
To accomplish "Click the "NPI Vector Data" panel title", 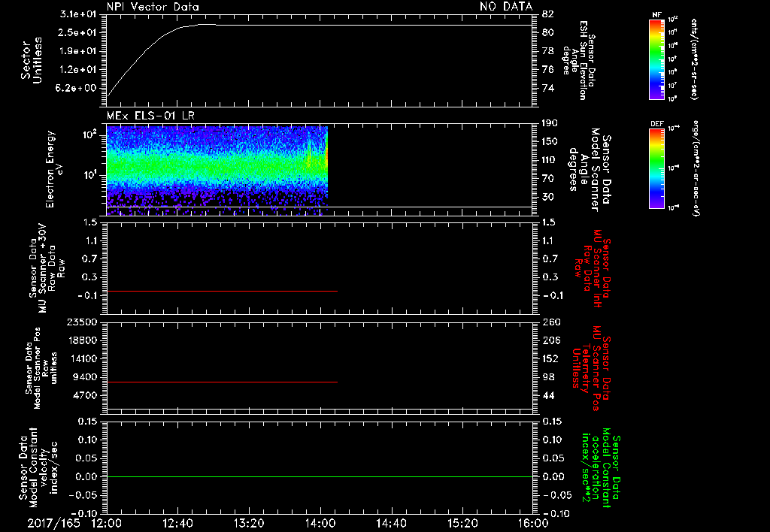I will tap(153, 7).
